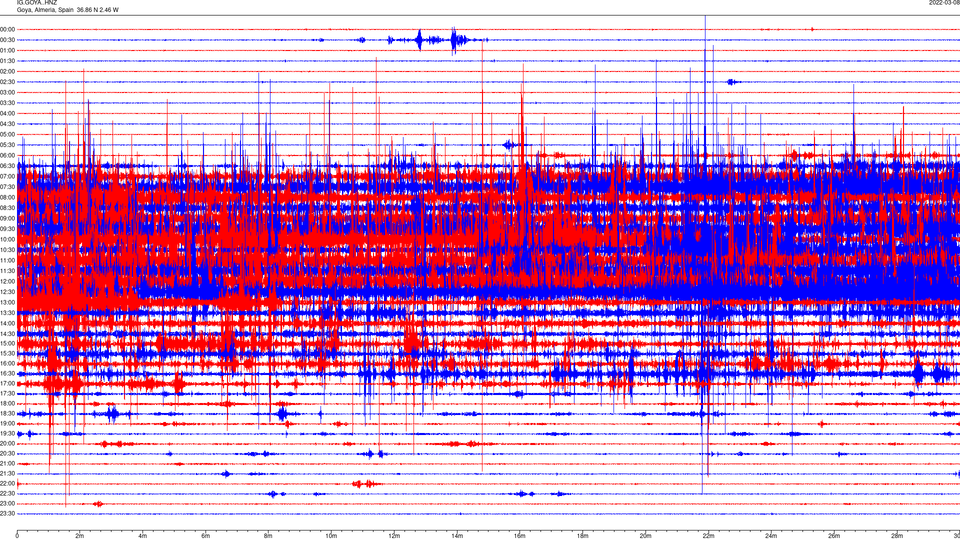This screenshot has width=960, height=540.
Task: Select the 08:30 time label
Action: 7,208
